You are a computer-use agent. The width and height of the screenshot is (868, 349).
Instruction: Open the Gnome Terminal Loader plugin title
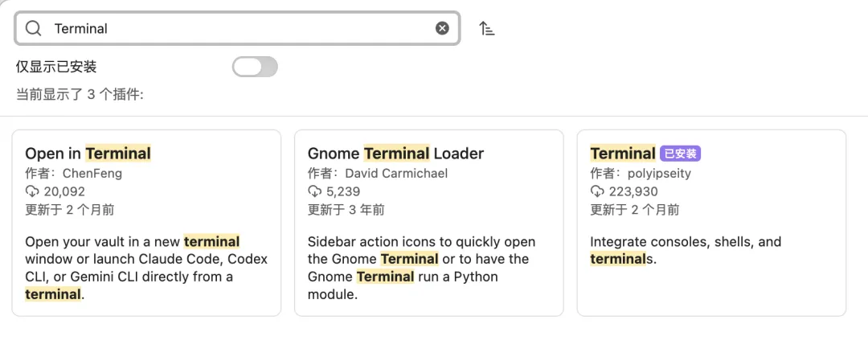click(395, 154)
